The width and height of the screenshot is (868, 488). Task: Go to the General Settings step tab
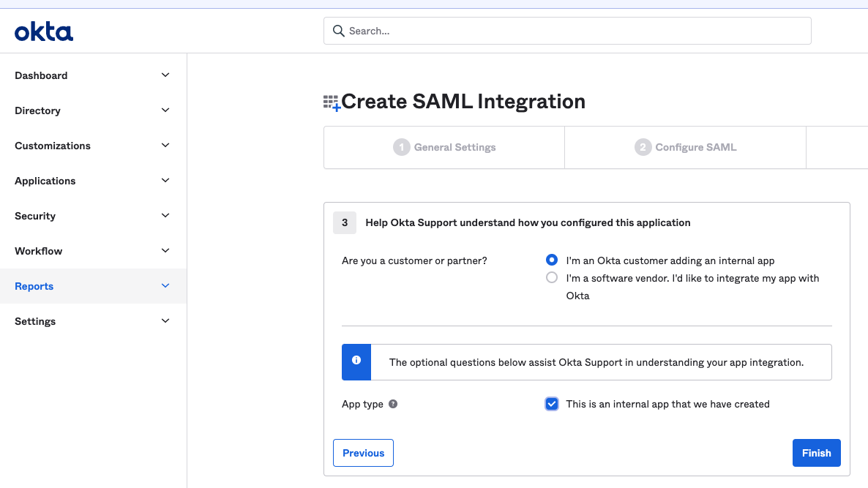(444, 147)
